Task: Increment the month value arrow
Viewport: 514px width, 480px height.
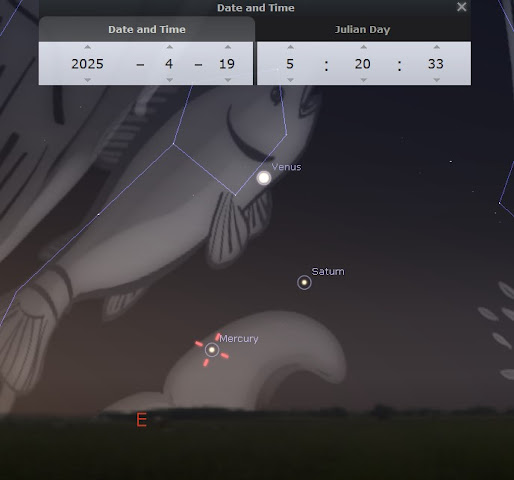Action: coord(169,47)
